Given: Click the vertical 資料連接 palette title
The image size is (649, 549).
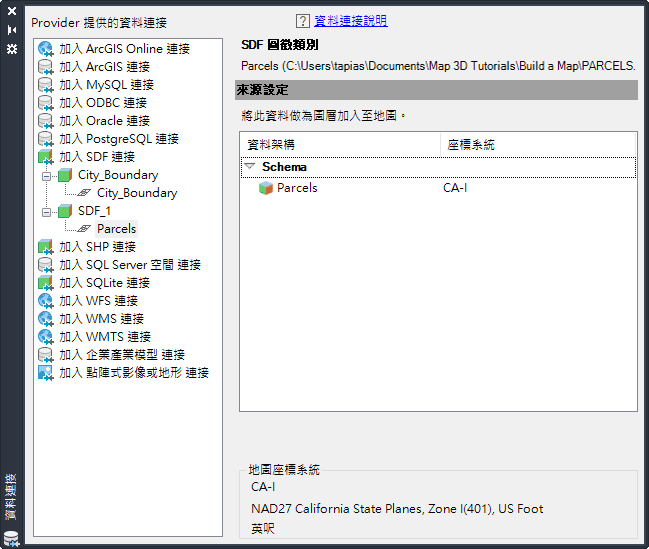Looking at the screenshot, I should pos(11,497).
